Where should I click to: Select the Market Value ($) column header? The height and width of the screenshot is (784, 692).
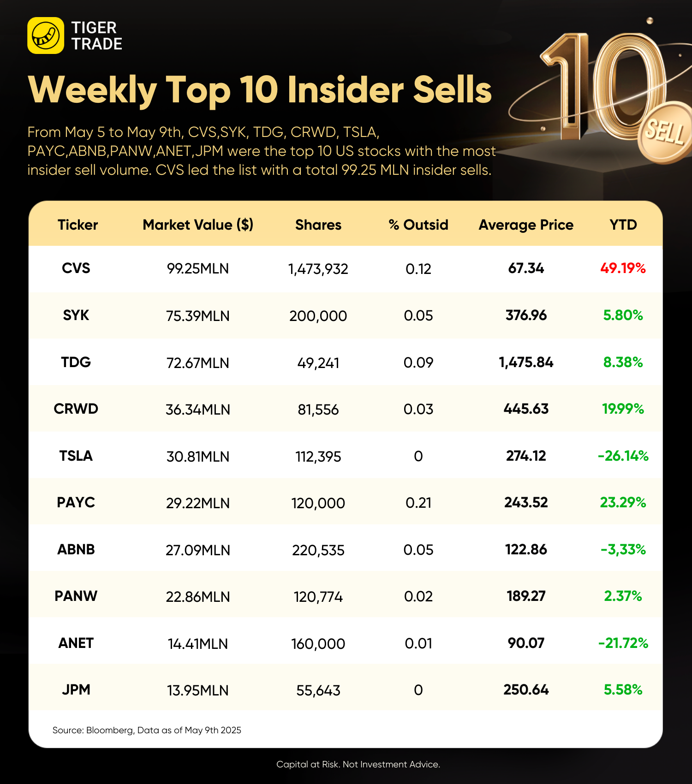pyautogui.click(x=198, y=225)
